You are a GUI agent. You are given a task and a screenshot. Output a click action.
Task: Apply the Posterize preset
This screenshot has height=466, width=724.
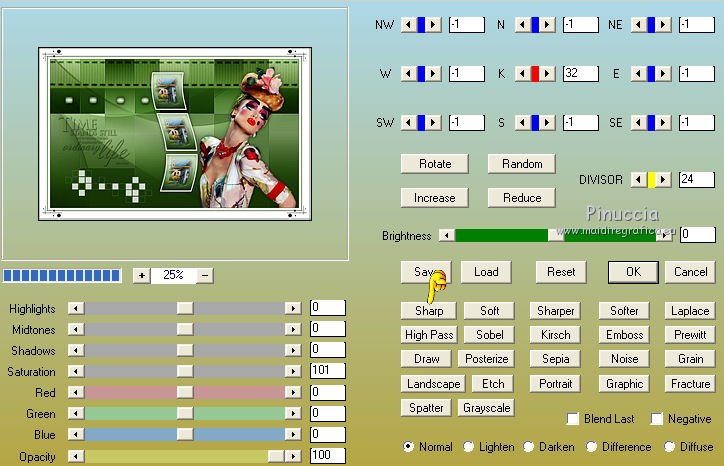point(486,359)
